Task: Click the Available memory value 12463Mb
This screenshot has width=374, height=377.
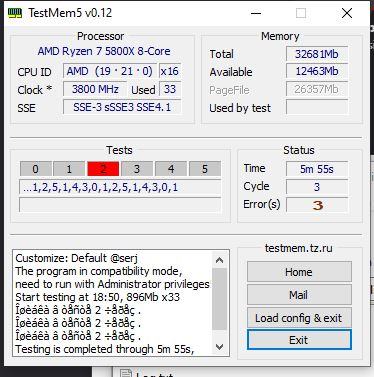Action: [x=317, y=71]
